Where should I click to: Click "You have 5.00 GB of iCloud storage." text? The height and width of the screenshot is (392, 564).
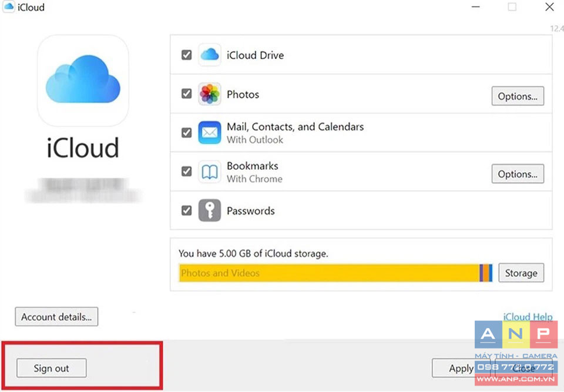click(253, 253)
